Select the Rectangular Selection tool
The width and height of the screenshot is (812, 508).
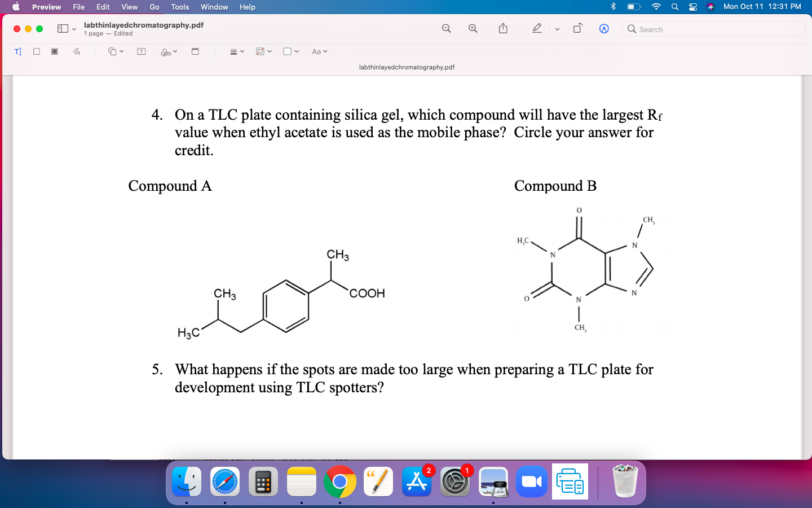pyautogui.click(x=36, y=51)
